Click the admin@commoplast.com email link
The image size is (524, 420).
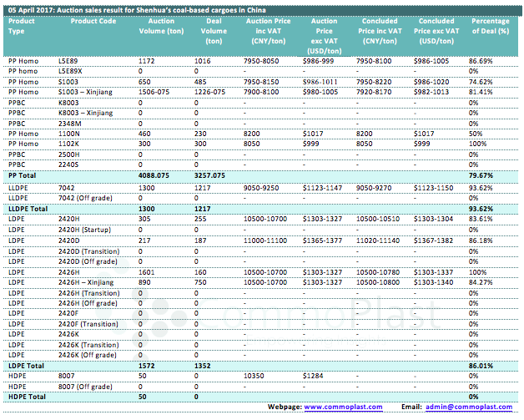(468, 407)
